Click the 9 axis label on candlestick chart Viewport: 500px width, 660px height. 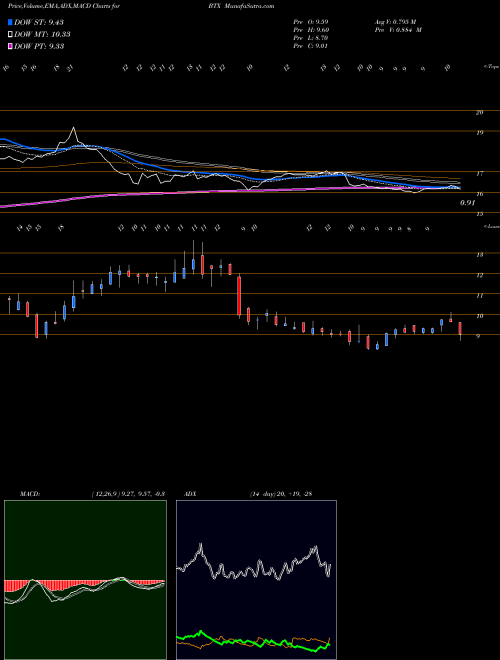pos(479,336)
